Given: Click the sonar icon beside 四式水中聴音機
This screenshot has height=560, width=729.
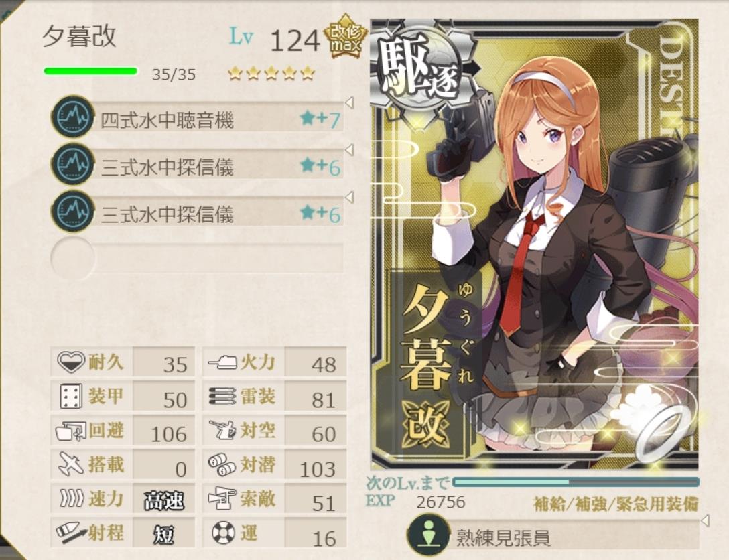Looking at the screenshot, I should point(71,116).
